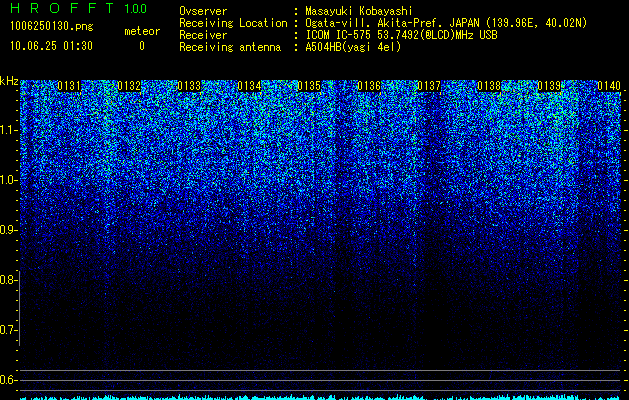This screenshot has width=629, height=400.
Task: Pick the 0137 time marker
Action: pos(429,86)
